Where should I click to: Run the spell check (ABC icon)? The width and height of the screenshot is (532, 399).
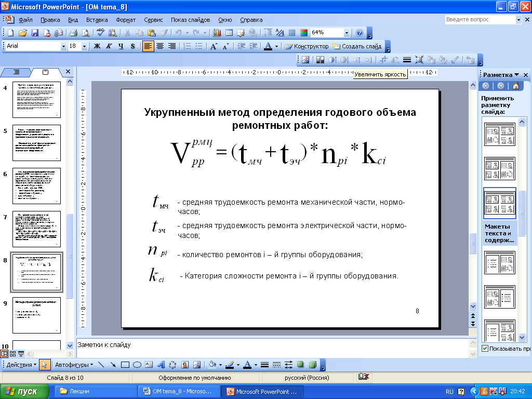(x=100, y=33)
